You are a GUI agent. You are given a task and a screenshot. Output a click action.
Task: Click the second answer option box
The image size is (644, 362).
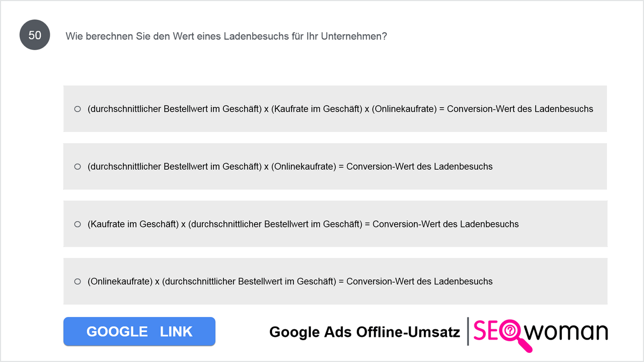click(x=335, y=166)
